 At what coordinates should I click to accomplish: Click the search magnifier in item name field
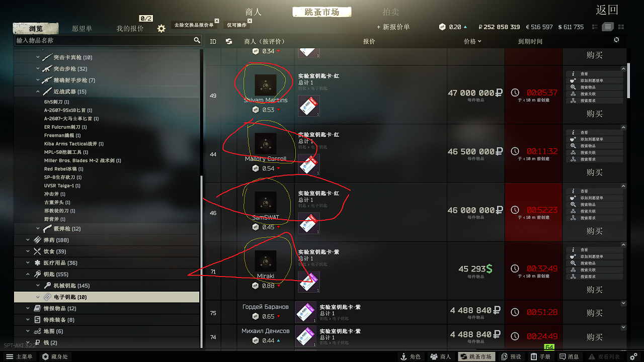pos(197,40)
